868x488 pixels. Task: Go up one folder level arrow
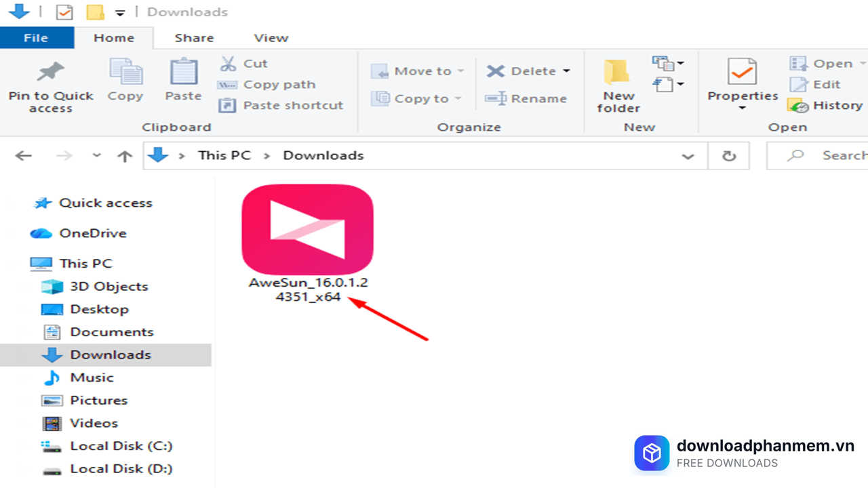pyautogui.click(x=125, y=156)
